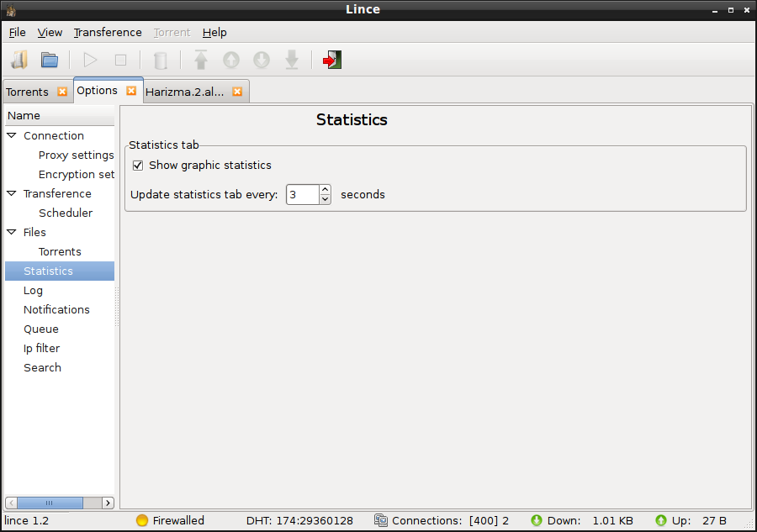The width and height of the screenshot is (757, 532).
Task: Select Search in options tree
Action: pyautogui.click(x=43, y=367)
